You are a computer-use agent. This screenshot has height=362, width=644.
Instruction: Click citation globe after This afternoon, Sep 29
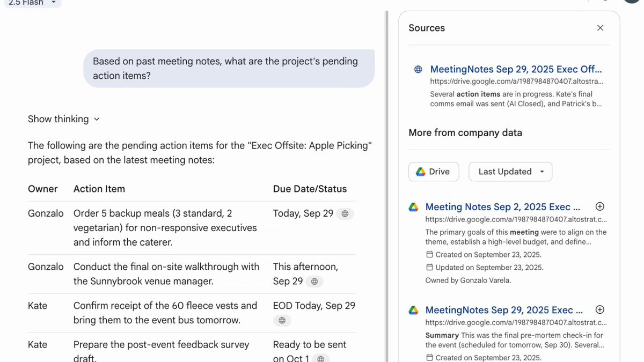[x=314, y=282]
